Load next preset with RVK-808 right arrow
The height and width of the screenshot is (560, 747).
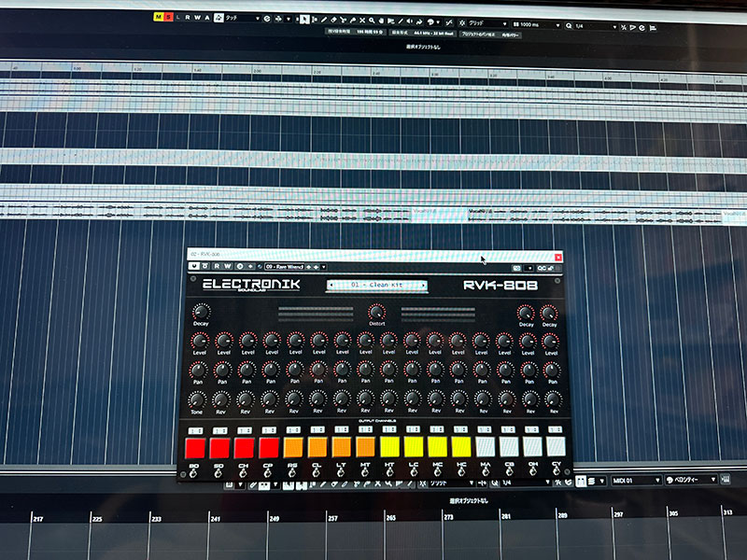pos(423,286)
